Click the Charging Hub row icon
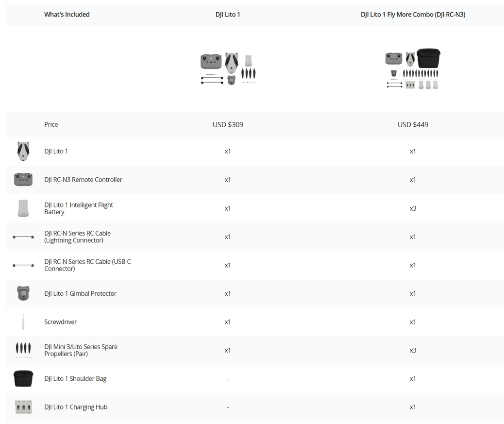The image size is (504, 424). point(23,407)
